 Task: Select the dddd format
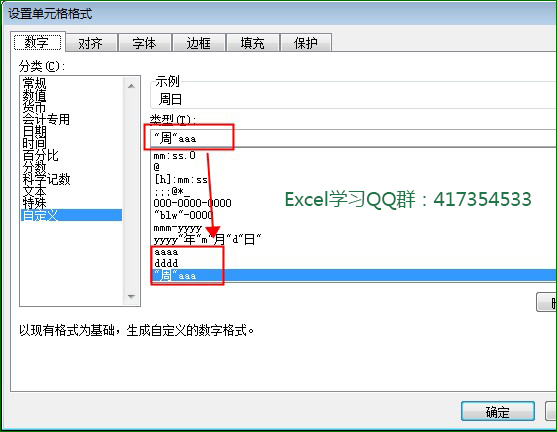pos(353,263)
